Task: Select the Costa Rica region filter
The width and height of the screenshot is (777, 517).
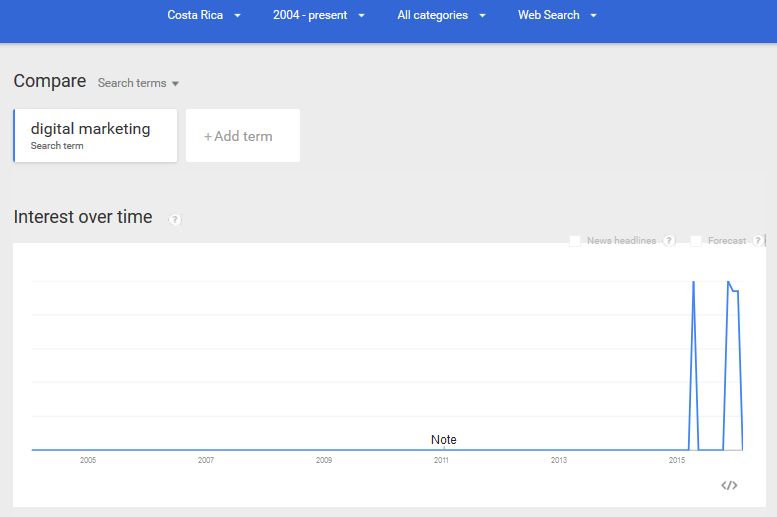Action: click(x=195, y=15)
